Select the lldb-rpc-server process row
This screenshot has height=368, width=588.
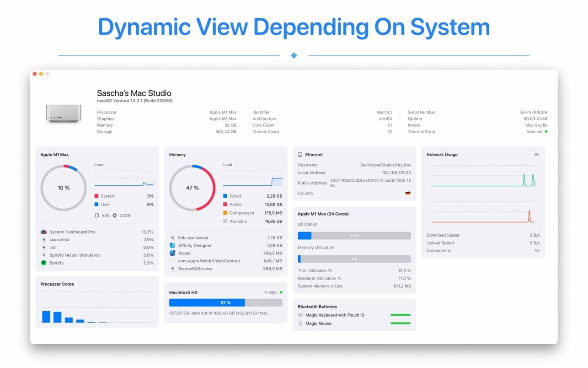pos(225,238)
